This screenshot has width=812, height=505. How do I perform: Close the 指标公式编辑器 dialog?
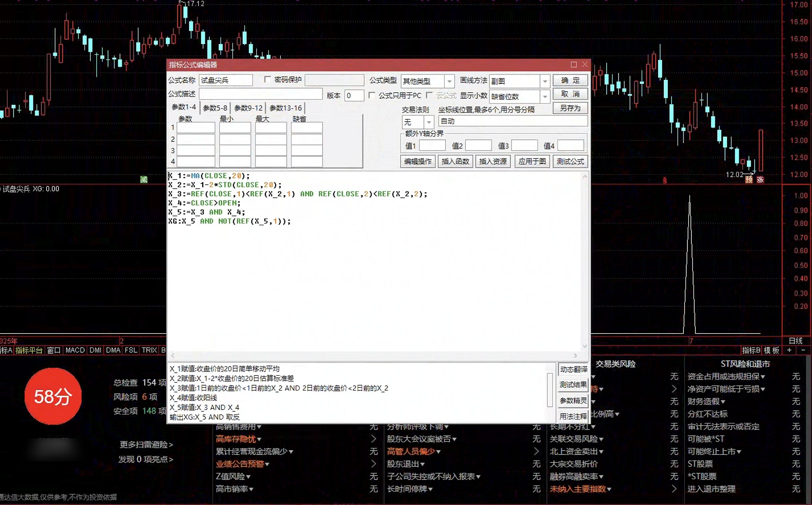pos(585,64)
